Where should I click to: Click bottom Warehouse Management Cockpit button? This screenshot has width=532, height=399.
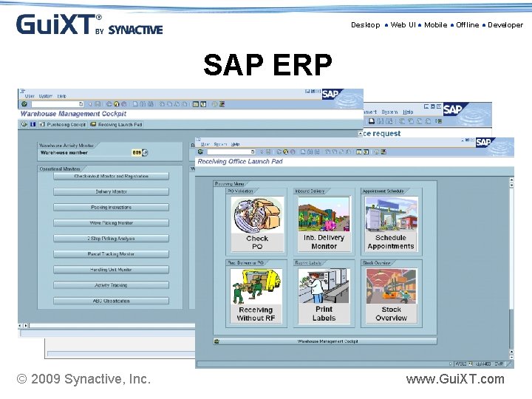coord(325,341)
